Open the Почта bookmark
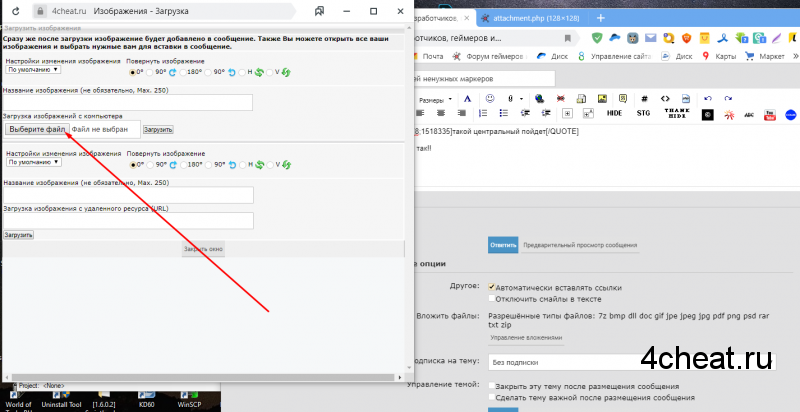This screenshot has width=800, height=412. [x=428, y=56]
